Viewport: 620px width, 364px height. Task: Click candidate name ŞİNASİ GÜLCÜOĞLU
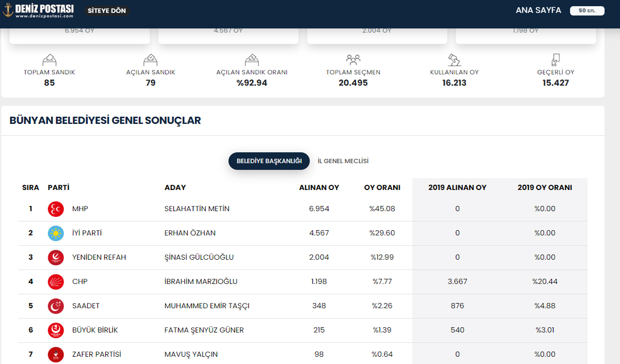[200, 257]
